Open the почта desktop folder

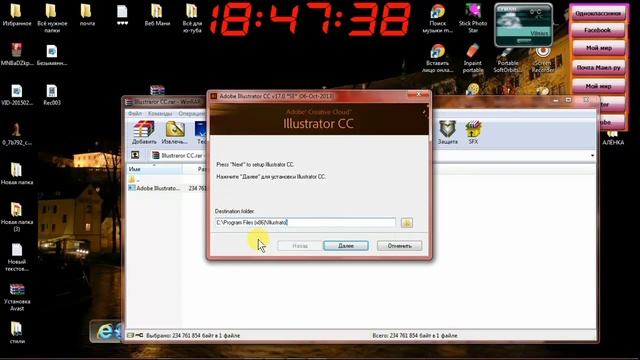(x=87, y=15)
